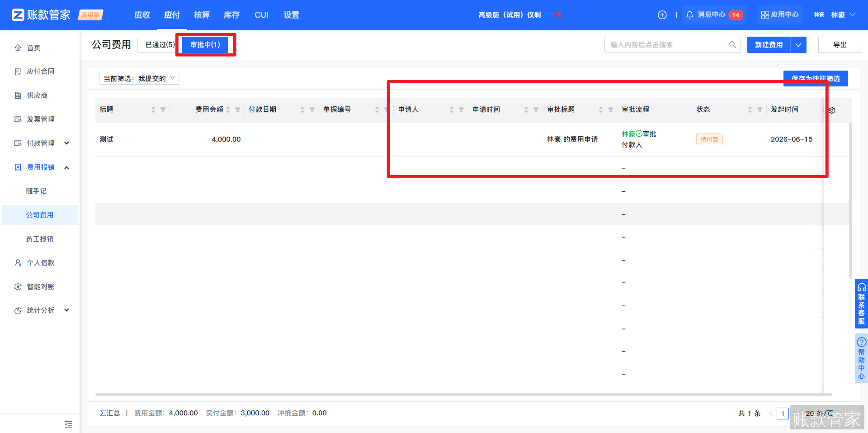
Task: Click the 费用报销 sidebar icon
Action: [x=18, y=167]
